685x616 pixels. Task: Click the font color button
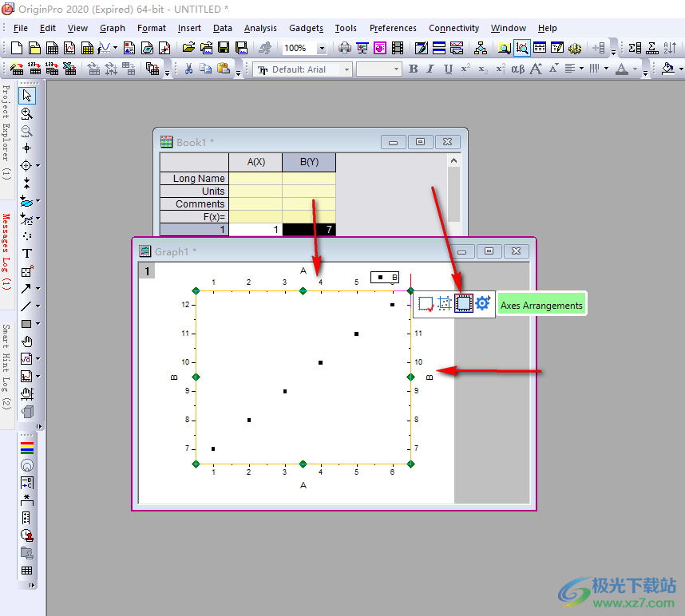click(x=622, y=69)
